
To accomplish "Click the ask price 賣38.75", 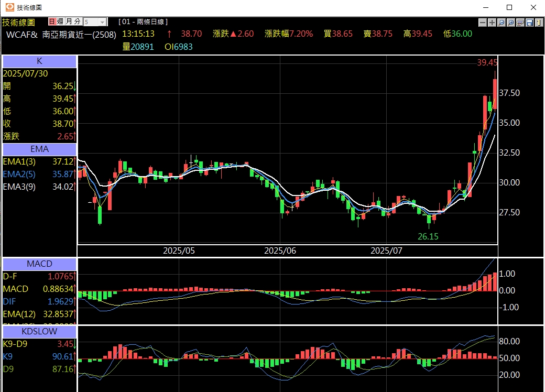I will pyautogui.click(x=378, y=34).
